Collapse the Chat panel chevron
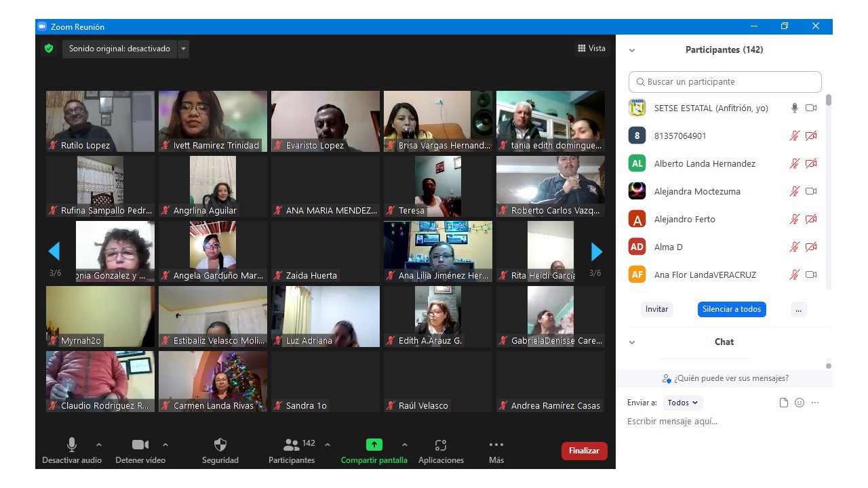Image resolution: width=868 pixels, height=488 pixels. point(632,342)
